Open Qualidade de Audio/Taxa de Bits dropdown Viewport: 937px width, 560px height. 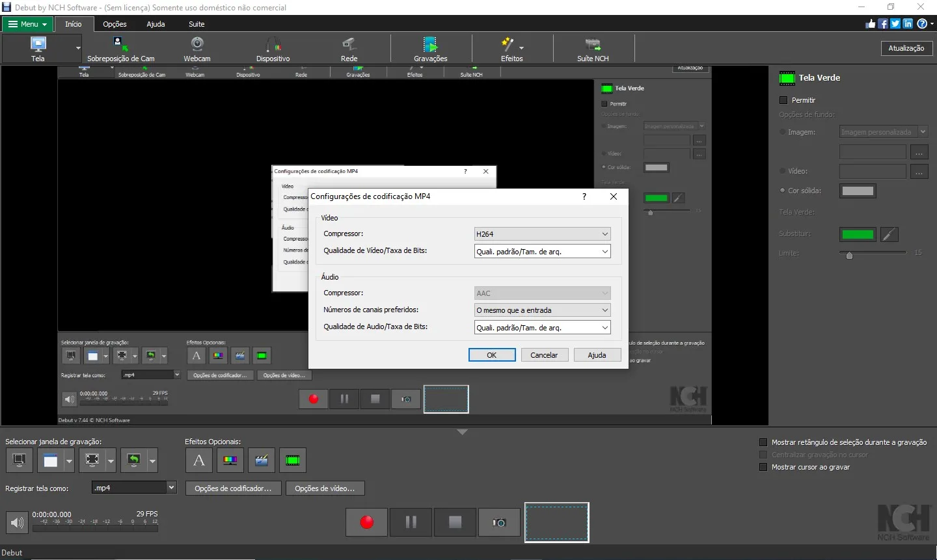[543, 327]
